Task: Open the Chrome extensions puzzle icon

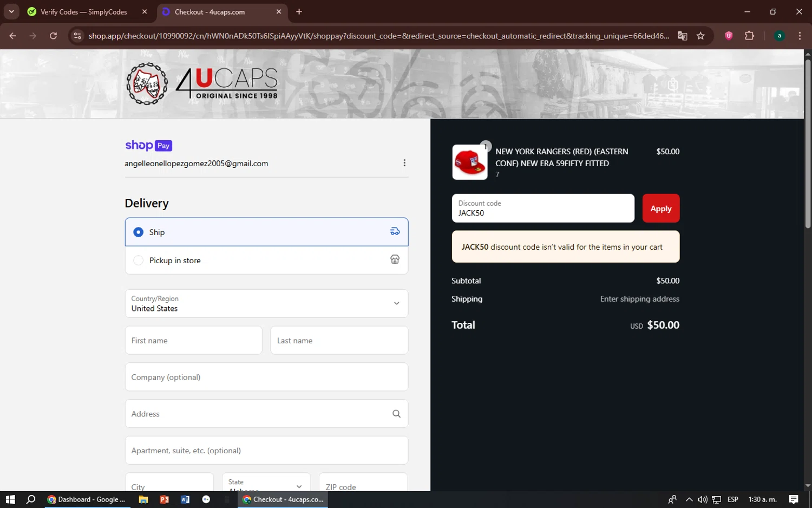Action: click(749, 36)
